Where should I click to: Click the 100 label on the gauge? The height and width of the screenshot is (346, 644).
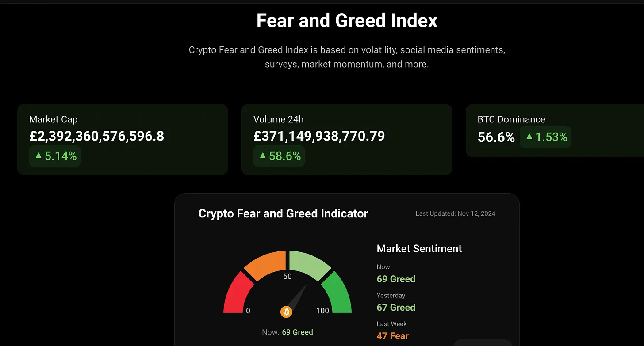point(322,311)
